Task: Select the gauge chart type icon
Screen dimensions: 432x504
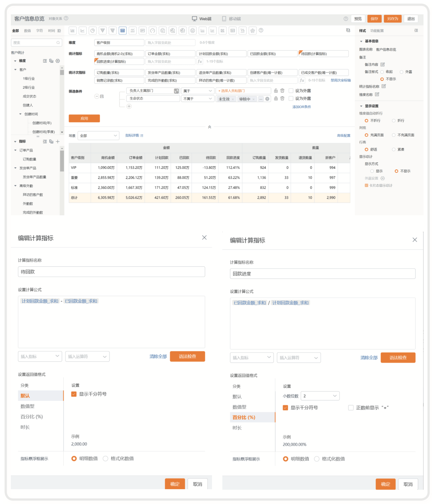Action: (x=153, y=30)
